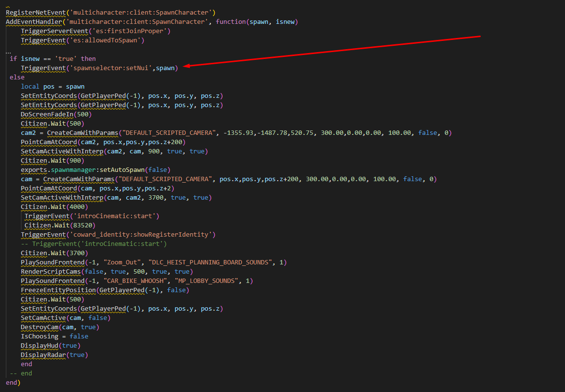The width and height of the screenshot is (565, 392).
Task: Click the "CAR_BIKE_WHOOSH" string
Action: pos(135,280)
